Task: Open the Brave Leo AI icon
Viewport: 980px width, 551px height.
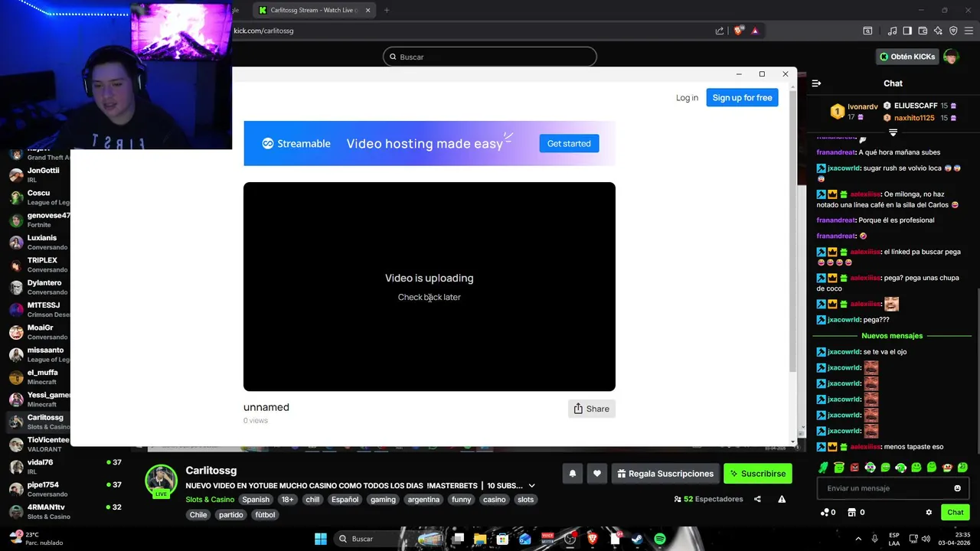Action: coord(938,31)
